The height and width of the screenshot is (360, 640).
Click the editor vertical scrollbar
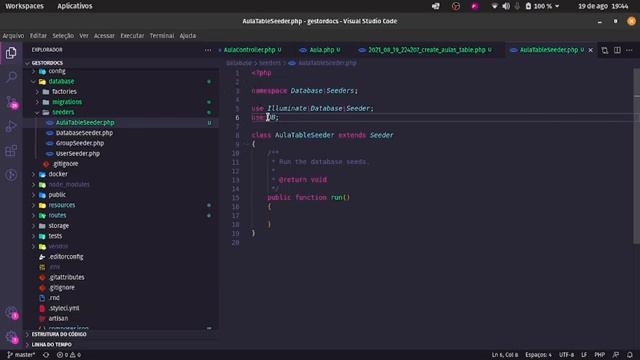(637, 156)
